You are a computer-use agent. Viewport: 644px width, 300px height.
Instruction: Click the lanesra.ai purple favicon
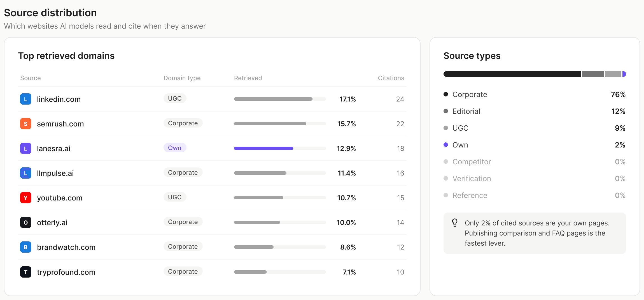(x=26, y=148)
